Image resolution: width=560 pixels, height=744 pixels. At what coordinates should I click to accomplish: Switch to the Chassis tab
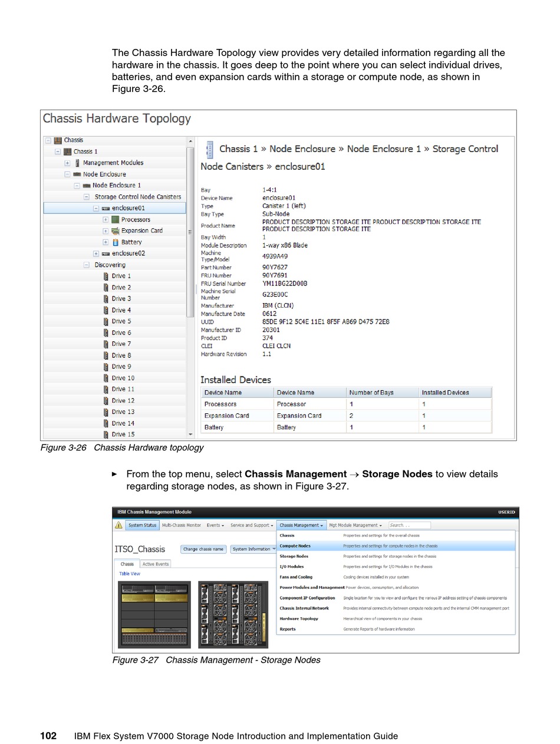127,564
